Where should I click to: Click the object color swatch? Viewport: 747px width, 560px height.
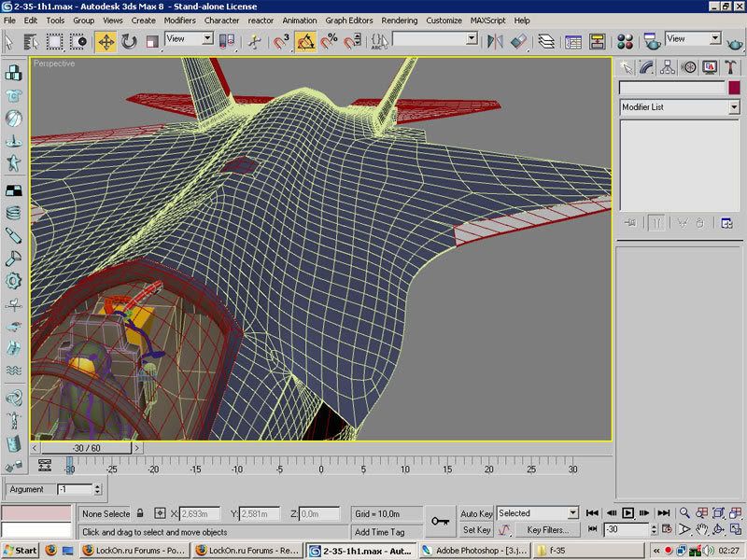point(733,88)
